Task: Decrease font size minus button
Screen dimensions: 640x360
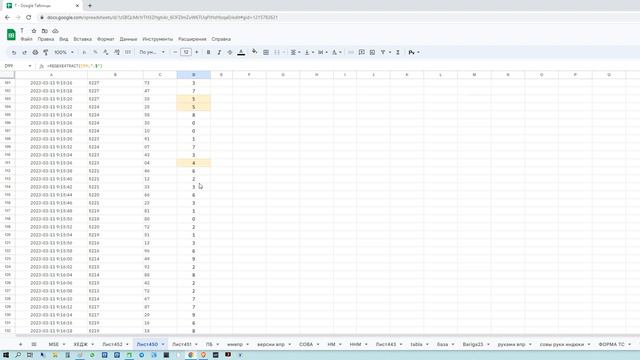Action: (x=175, y=52)
